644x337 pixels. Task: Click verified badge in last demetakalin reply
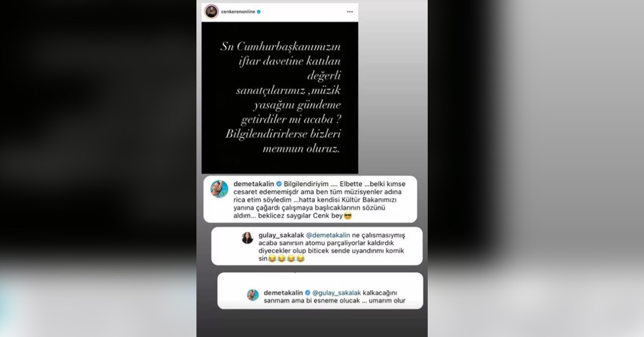click(308, 293)
